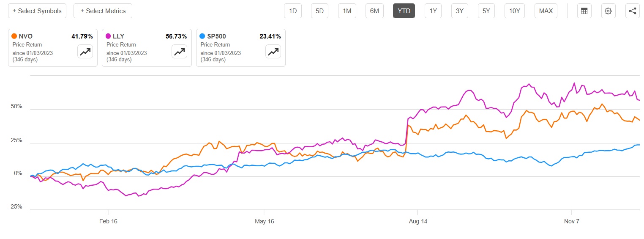Set chart range to 10Y
The width and height of the screenshot is (644, 239).
click(514, 11)
